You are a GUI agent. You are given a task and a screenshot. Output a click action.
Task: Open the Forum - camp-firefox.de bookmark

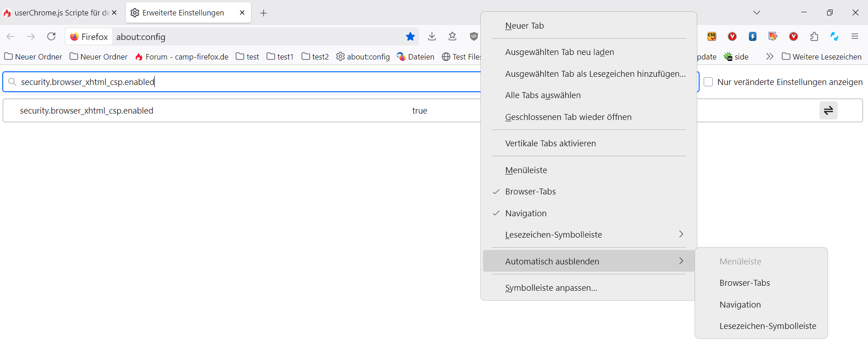coord(182,57)
